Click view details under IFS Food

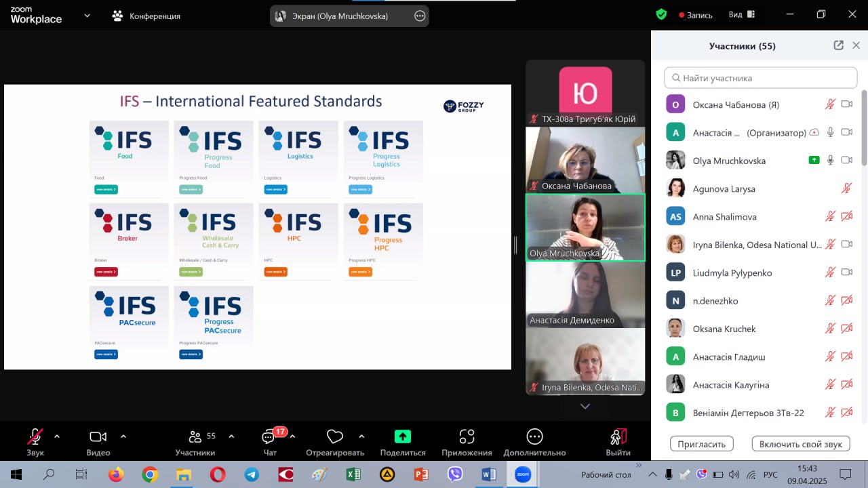click(x=106, y=189)
